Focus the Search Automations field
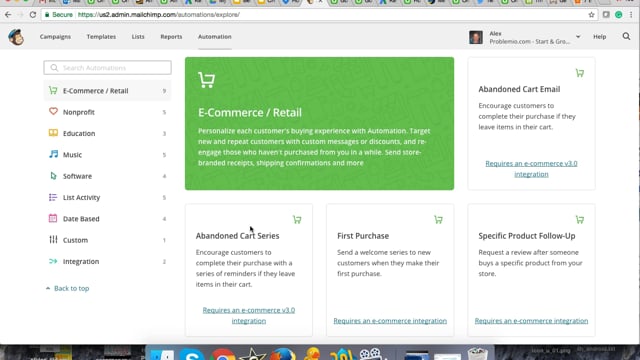640x360 pixels. point(107,68)
